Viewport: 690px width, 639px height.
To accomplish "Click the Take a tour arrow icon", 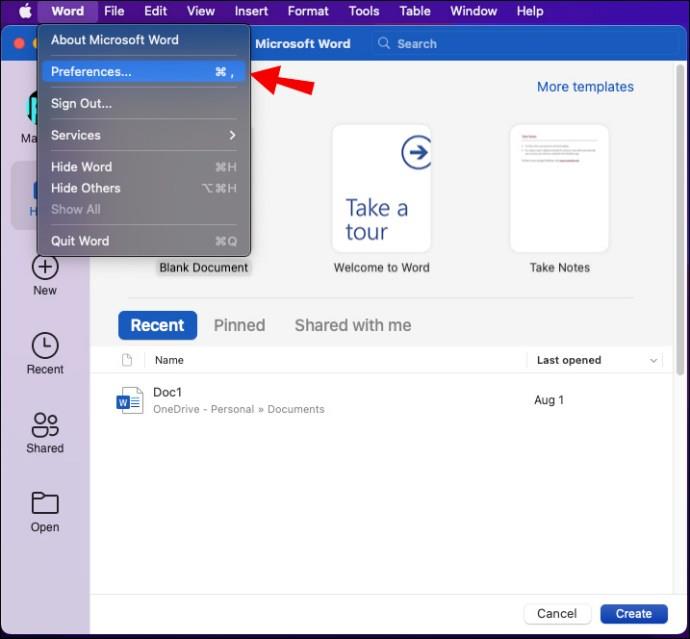I will [416, 152].
